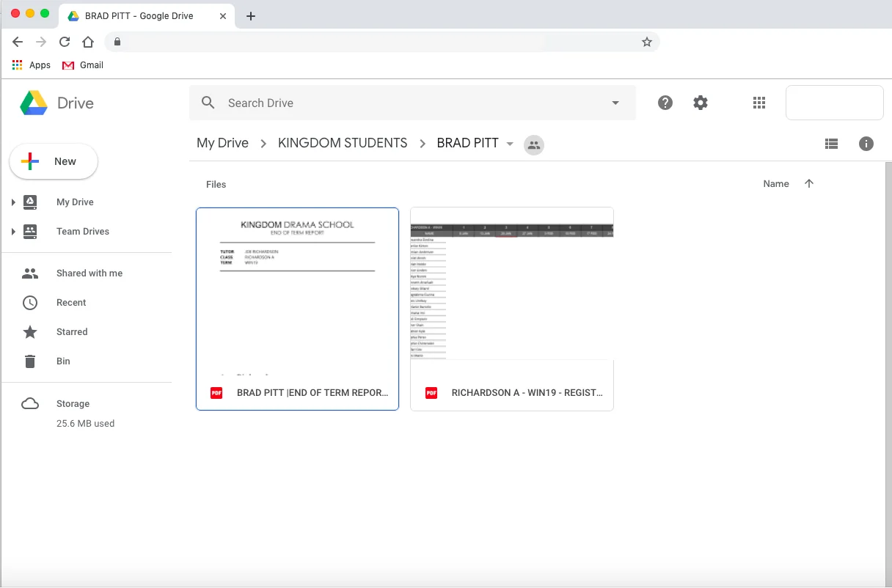This screenshot has height=588, width=892.
Task: Open BRAD PITT folder dropdown arrow
Action: point(510,144)
